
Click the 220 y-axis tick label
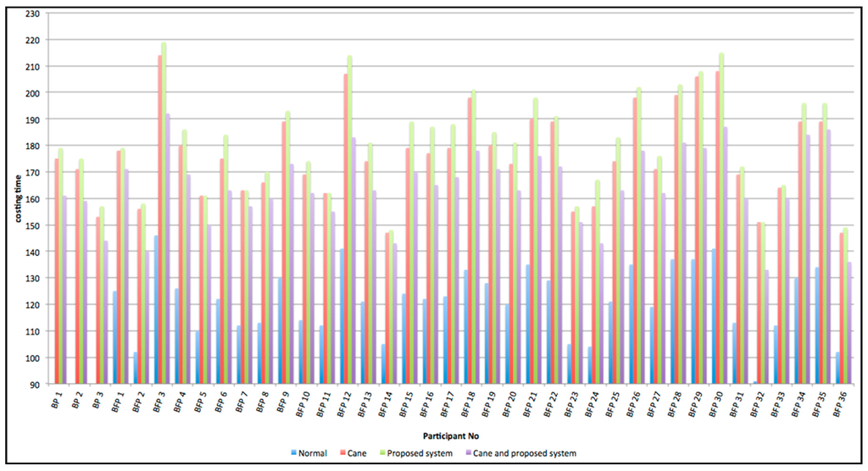tap(33, 40)
